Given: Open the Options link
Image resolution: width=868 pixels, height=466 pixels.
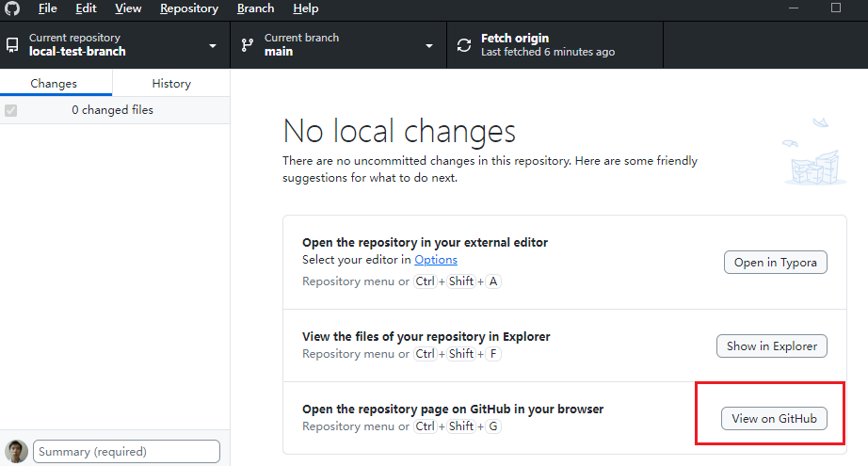Looking at the screenshot, I should point(436,260).
